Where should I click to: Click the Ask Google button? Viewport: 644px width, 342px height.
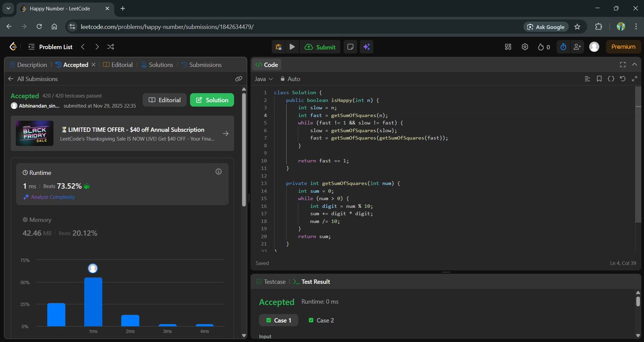(546, 27)
